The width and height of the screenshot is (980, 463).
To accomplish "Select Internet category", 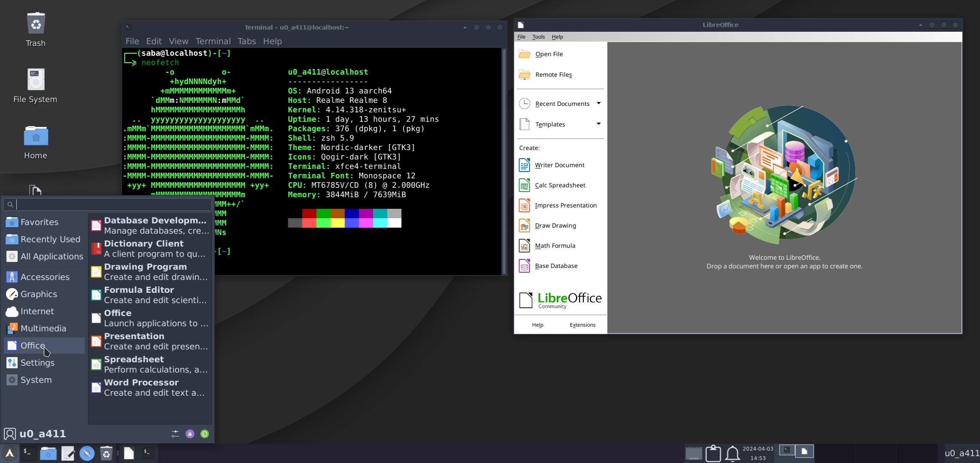I will [x=44, y=311].
